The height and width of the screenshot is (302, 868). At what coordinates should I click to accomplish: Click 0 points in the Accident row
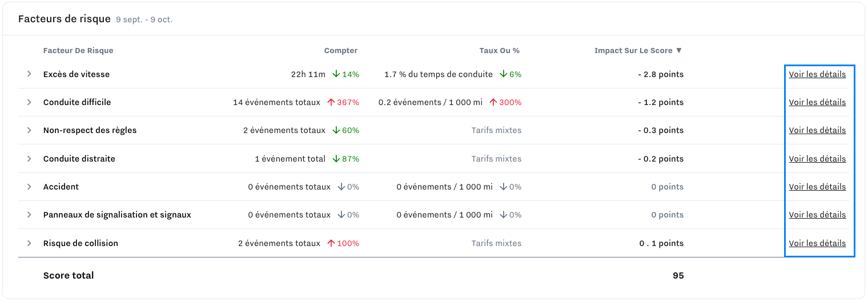click(x=668, y=187)
